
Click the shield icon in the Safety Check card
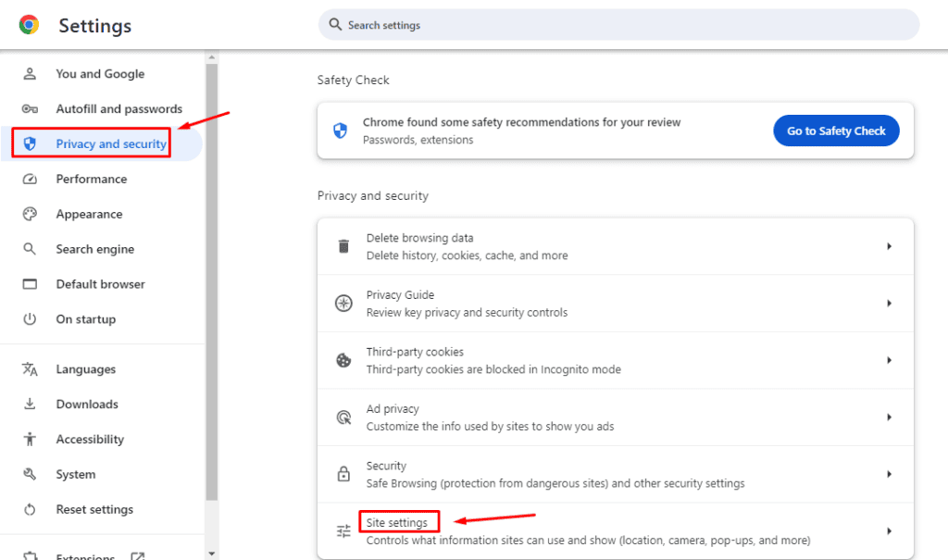click(341, 131)
